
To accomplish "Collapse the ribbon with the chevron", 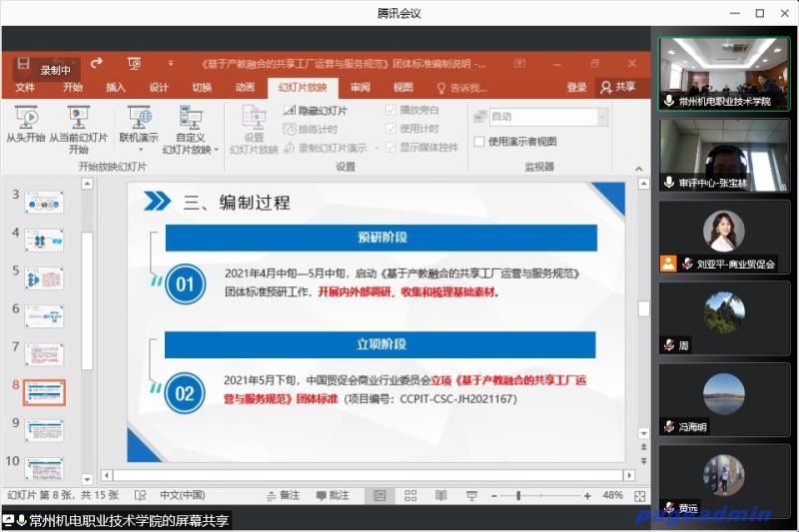I will point(639,168).
